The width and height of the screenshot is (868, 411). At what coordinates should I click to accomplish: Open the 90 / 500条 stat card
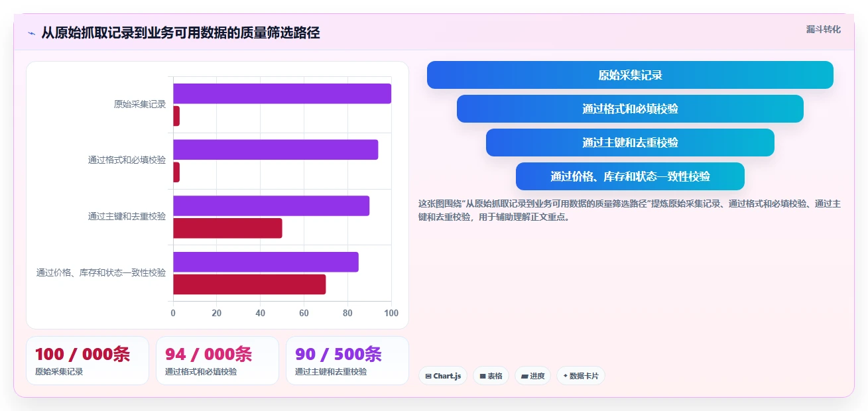pyautogui.click(x=347, y=361)
